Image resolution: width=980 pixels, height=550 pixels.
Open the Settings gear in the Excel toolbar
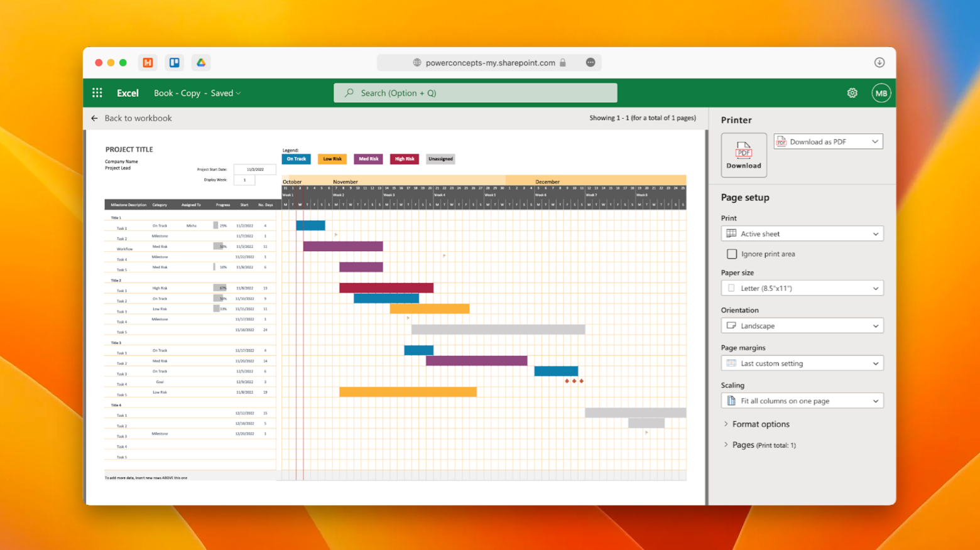pos(852,92)
